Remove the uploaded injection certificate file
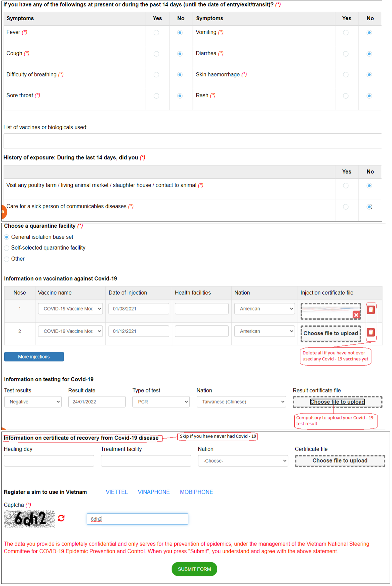 (356, 315)
